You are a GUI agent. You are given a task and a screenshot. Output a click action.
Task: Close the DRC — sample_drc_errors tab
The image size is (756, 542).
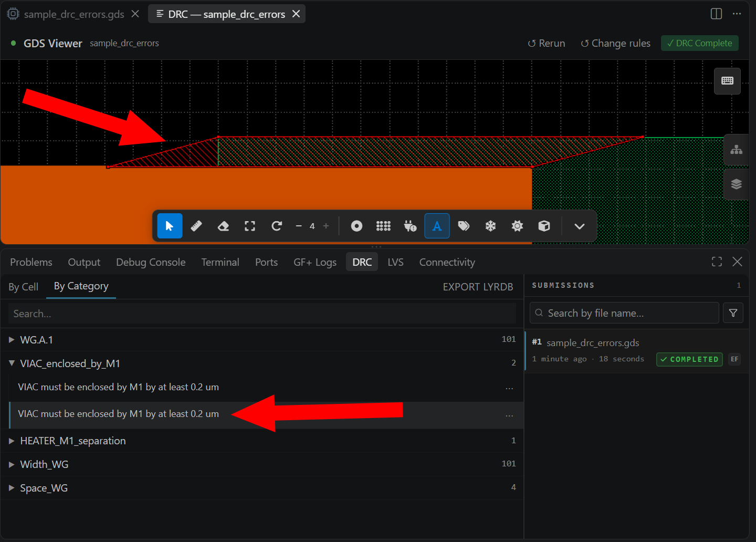296,14
